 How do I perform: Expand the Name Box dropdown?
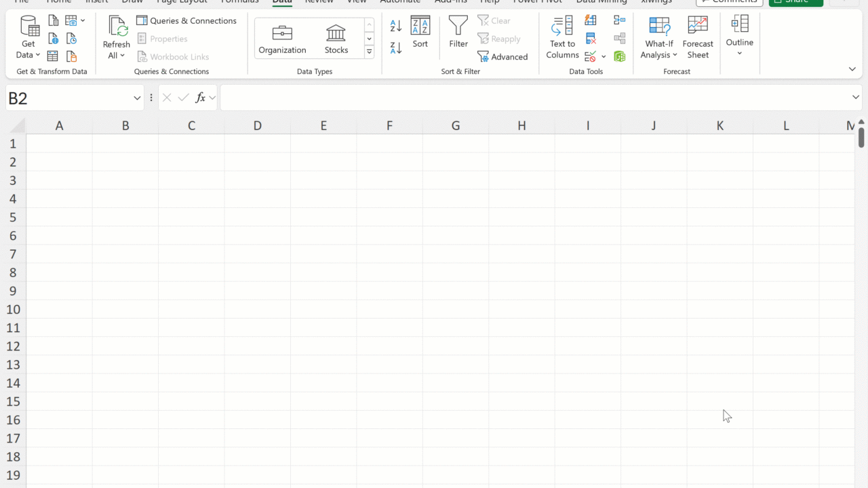[137, 98]
